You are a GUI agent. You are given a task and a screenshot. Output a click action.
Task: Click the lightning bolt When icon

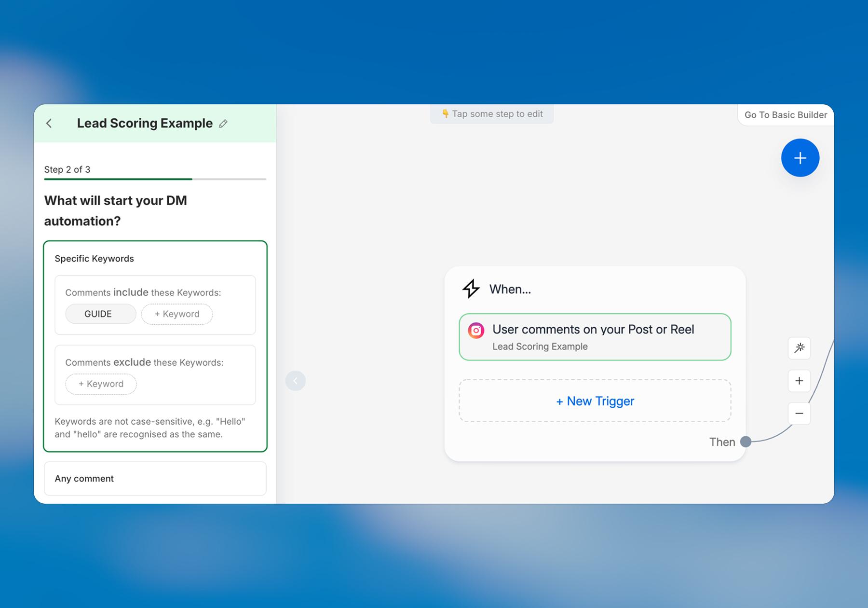[471, 289]
